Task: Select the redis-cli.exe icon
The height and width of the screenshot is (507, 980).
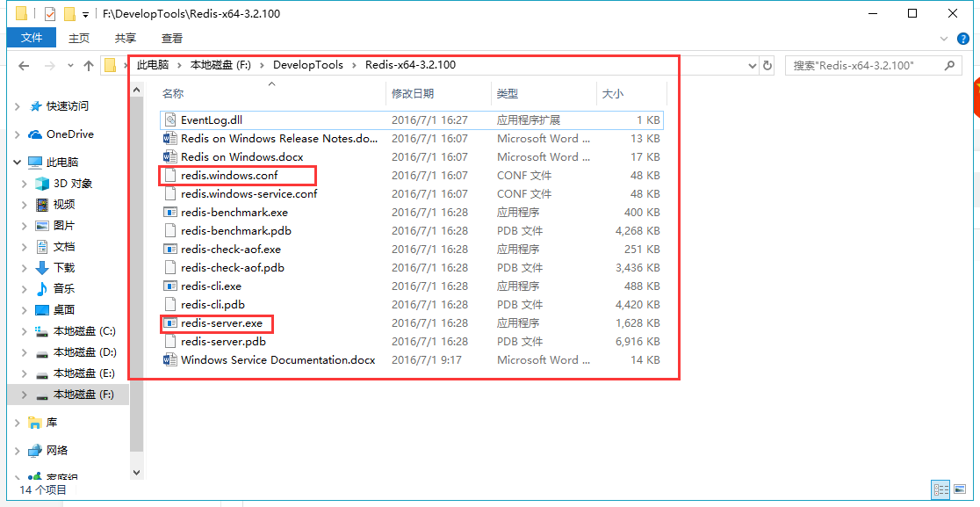Action: pos(170,286)
